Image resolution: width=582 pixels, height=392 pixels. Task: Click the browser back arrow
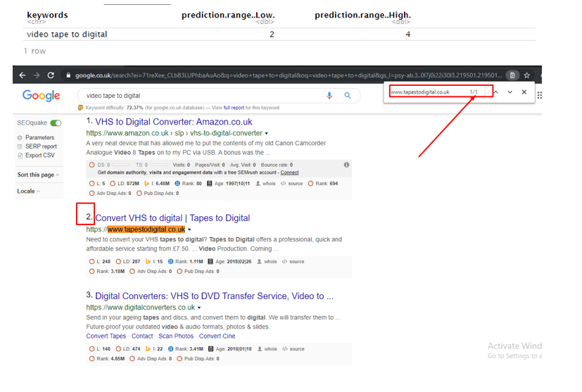pyautogui.click(x=23, y=75)
